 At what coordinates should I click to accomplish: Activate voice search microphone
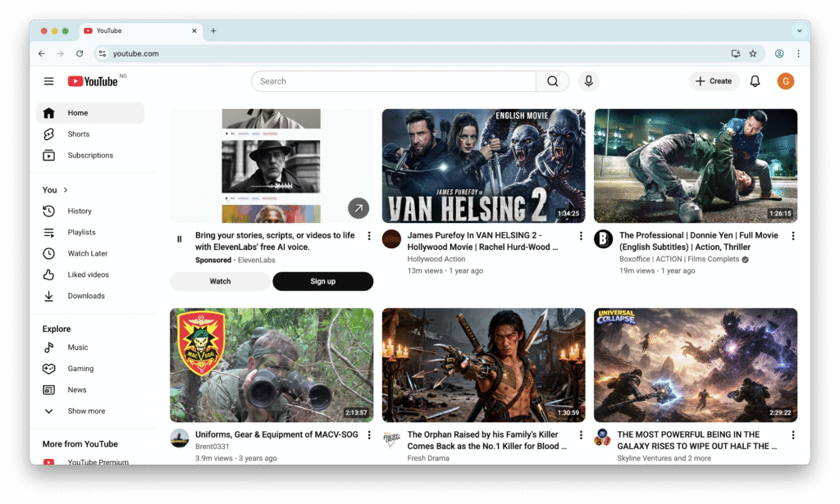point(587,81)
